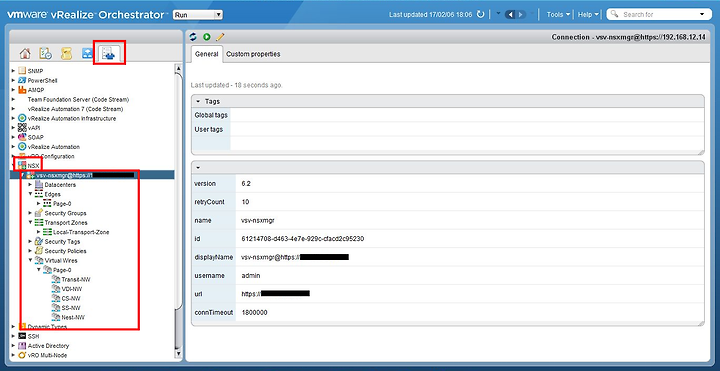Click the tree scrollbar down arrow
Screen dimensions: 720x371
pyautogui.click(x=179, y=354)
